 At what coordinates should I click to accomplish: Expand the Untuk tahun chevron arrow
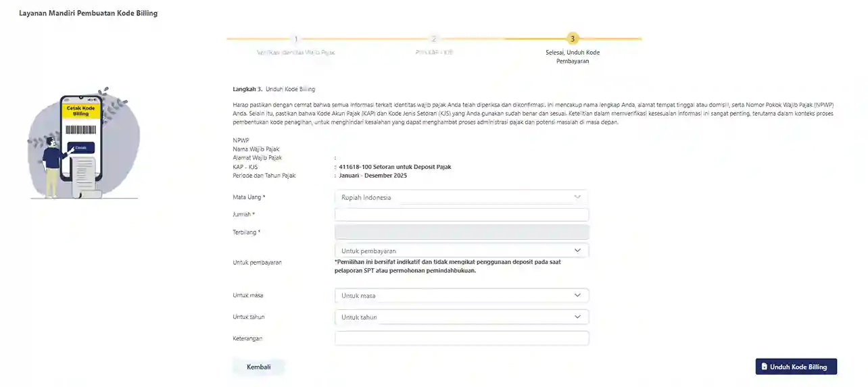point(577,317)
